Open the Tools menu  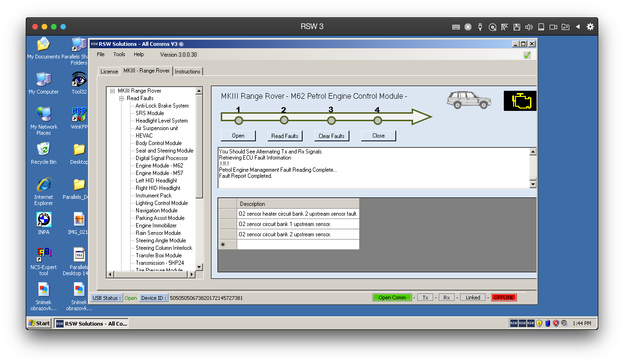(x=119, y=55)
